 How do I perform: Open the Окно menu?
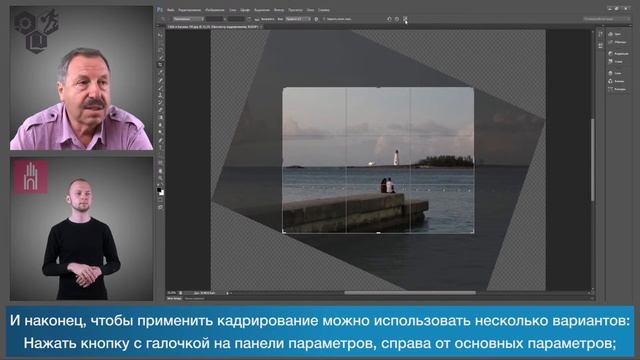311,10
